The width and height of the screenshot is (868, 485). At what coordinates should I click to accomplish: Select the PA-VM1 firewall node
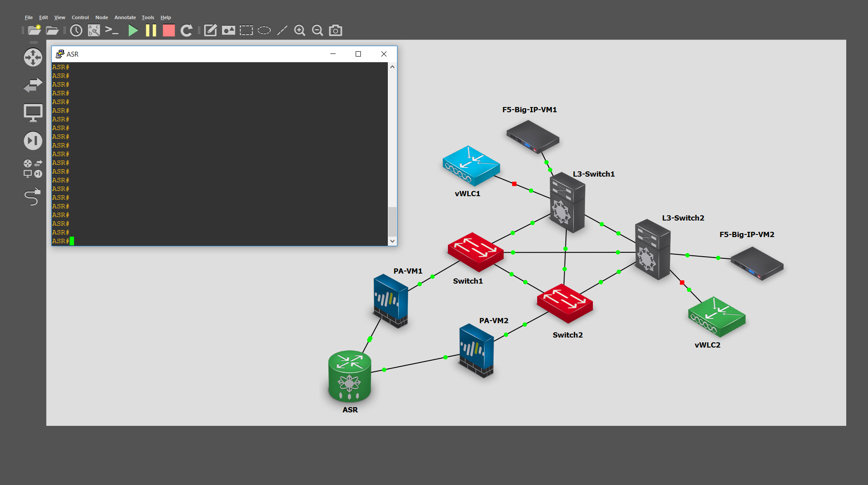391,301
